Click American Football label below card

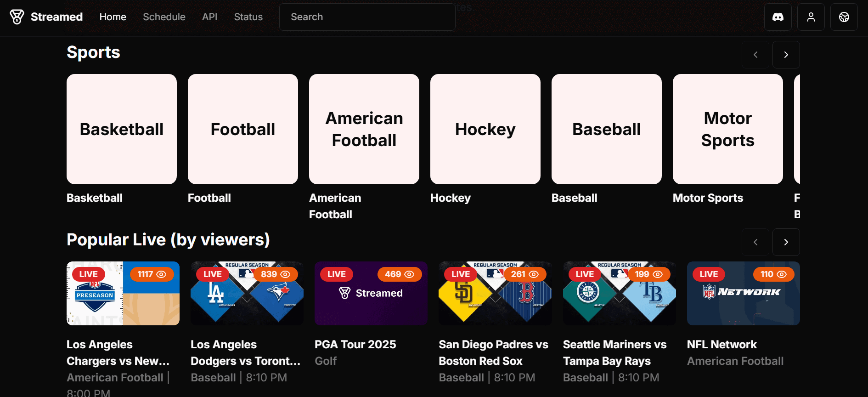335,206
